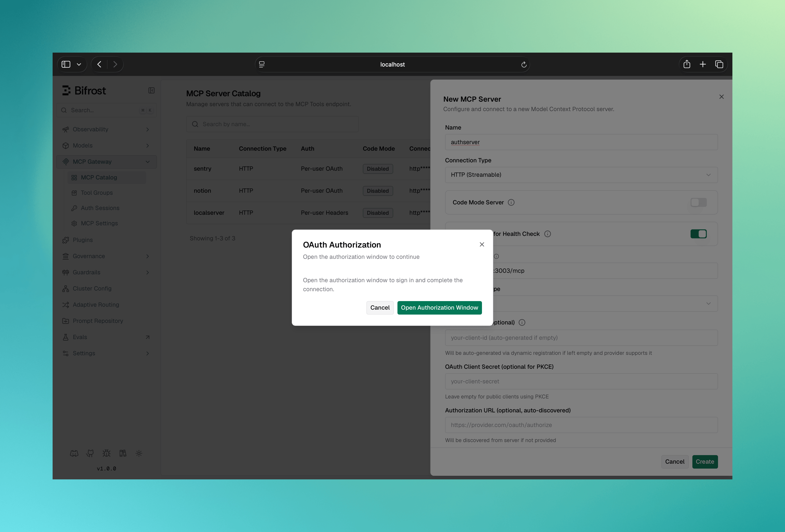Viewport: 785px width, 532px height.
Task: Click the Per-user Headers auth cell
Action: pos(324,213)
